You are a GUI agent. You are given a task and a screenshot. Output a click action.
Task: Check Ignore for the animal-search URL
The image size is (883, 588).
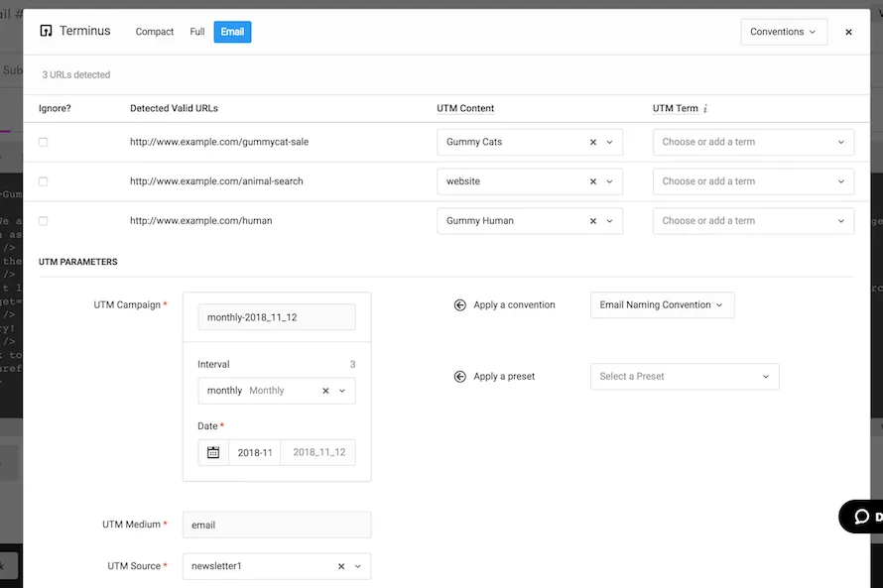pyautogui.click(x=43, y=181)
